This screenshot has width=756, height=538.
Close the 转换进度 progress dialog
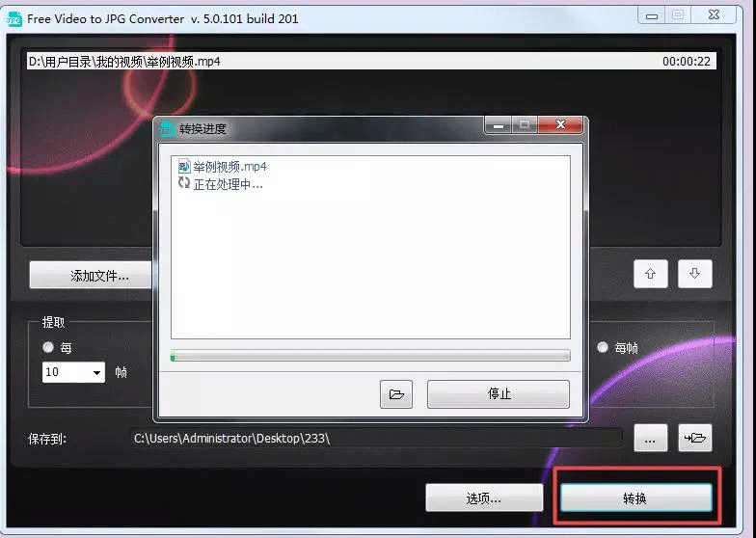click(560, 125)
